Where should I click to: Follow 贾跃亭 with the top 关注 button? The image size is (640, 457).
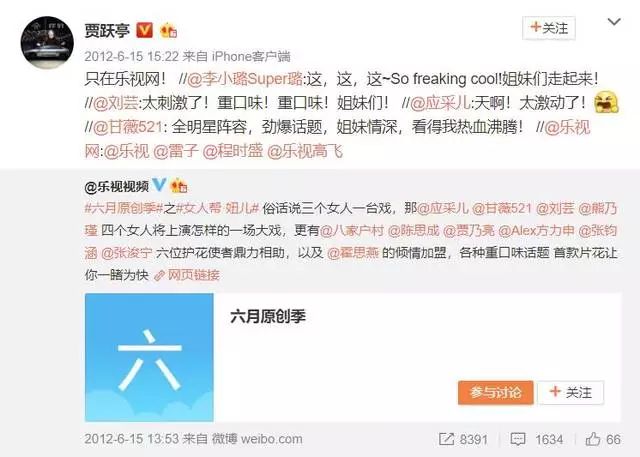(x=549, y=28)
